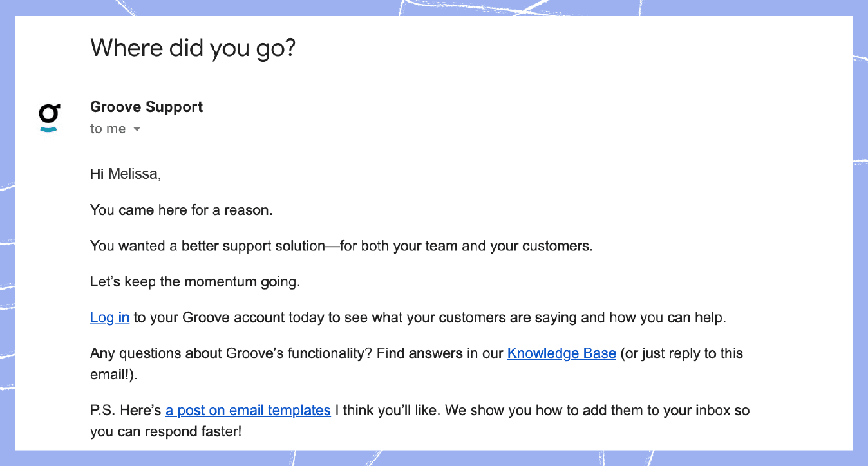Click the greeting line 'Hi Melissa,'
868x466 pixels.
click(126, 174)
